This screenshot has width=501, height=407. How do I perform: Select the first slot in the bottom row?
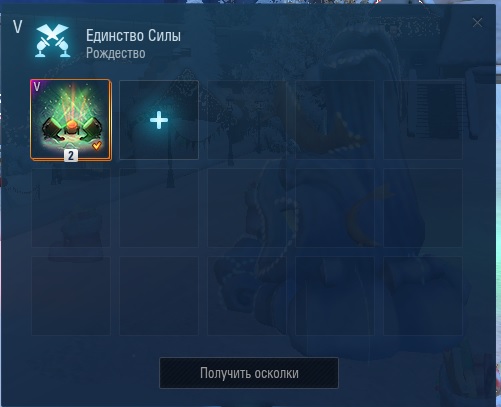tap(71, 296)
